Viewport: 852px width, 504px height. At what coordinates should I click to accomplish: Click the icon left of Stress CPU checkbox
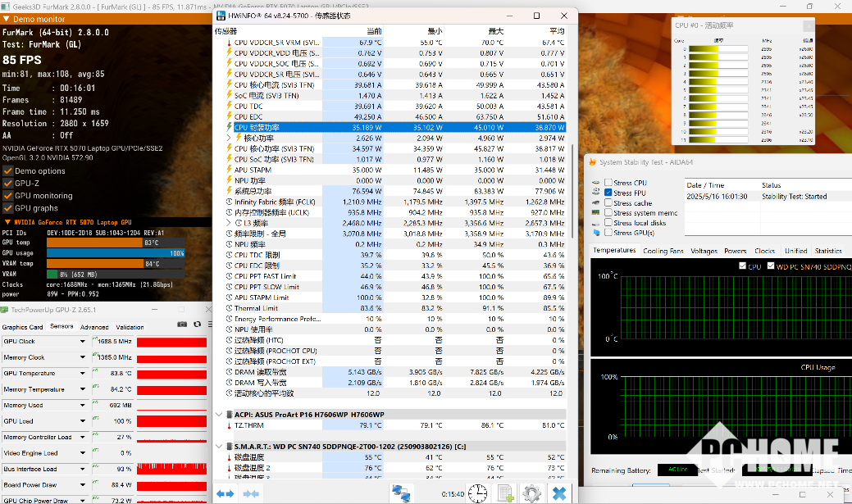[x=596, y=183]
